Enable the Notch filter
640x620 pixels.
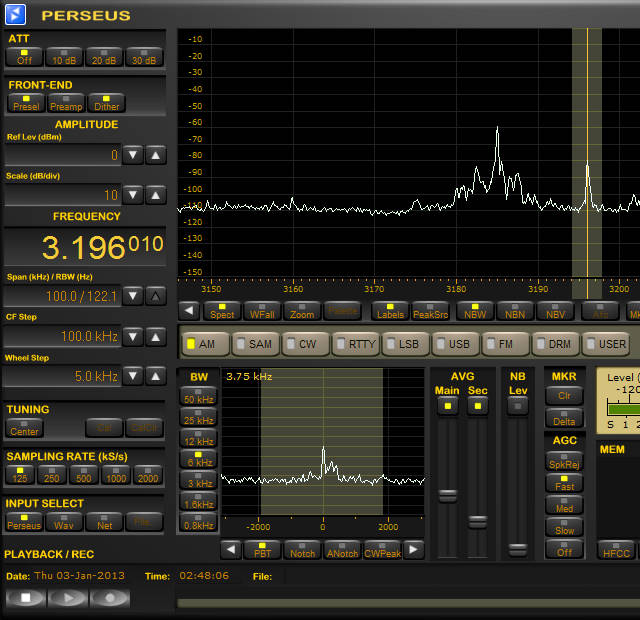click(x=302, y=550)
